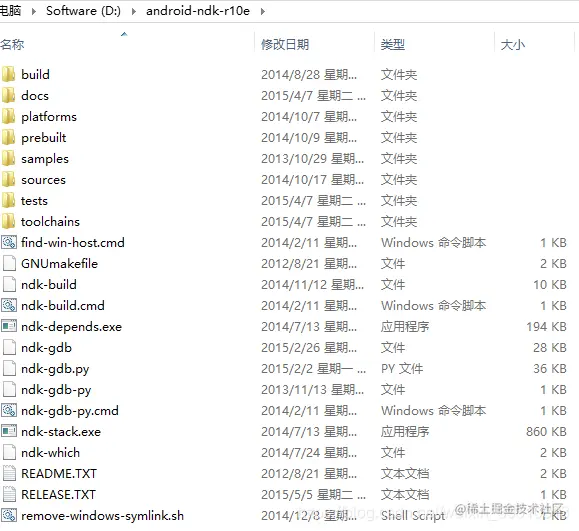The image size is (579, 531).
Task: Select the file name tests
Action: click(34, 201)
